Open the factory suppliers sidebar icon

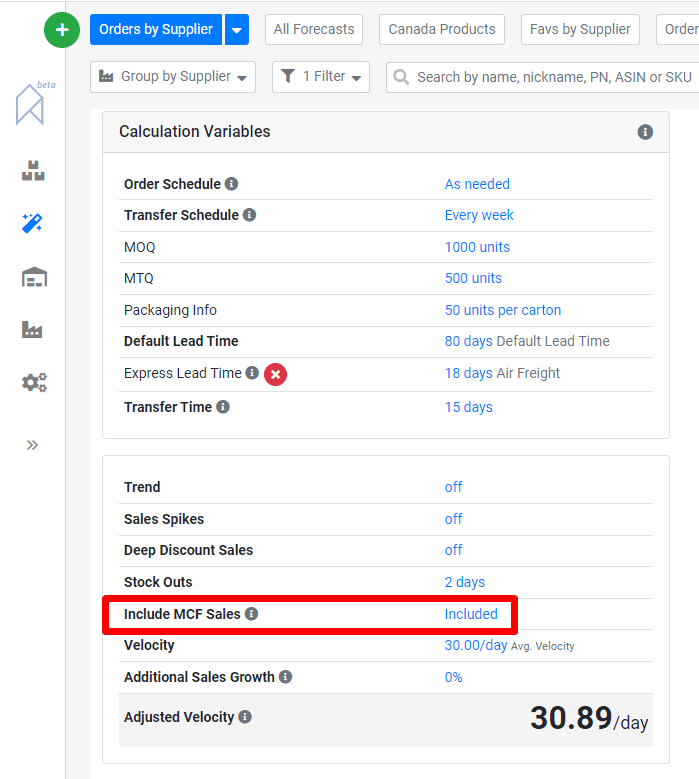click(x=32, y=329)
